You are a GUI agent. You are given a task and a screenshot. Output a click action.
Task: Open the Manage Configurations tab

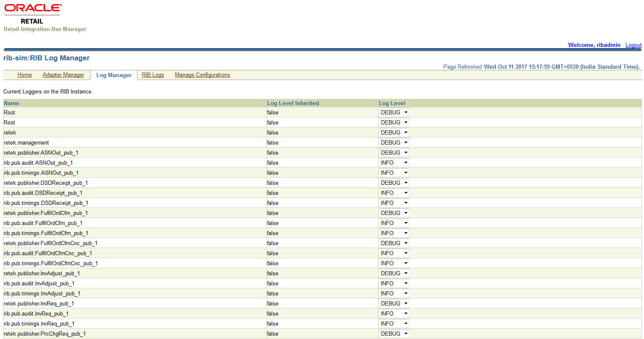pos(202,75)
